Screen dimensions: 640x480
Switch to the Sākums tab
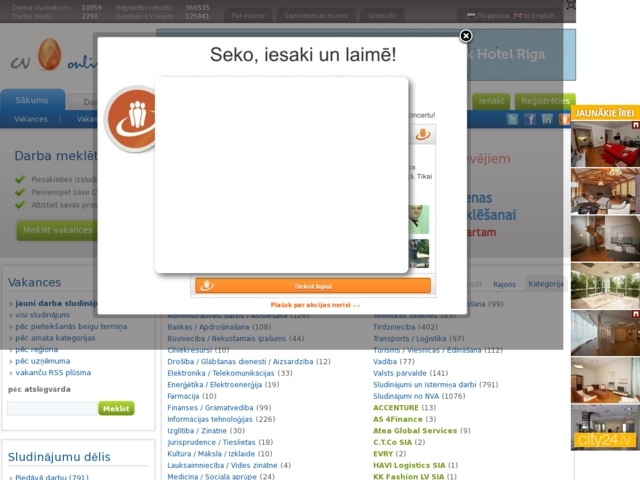tap(32, 101)
